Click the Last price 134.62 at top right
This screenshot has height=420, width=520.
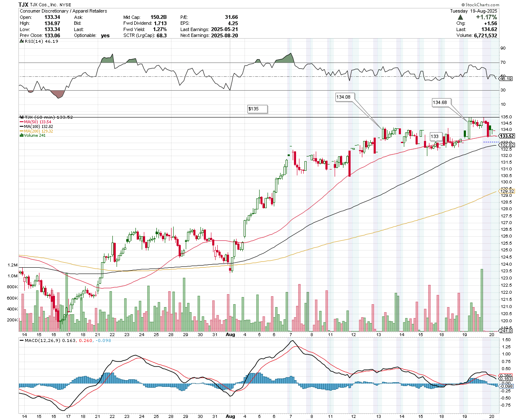pos(489,29)
